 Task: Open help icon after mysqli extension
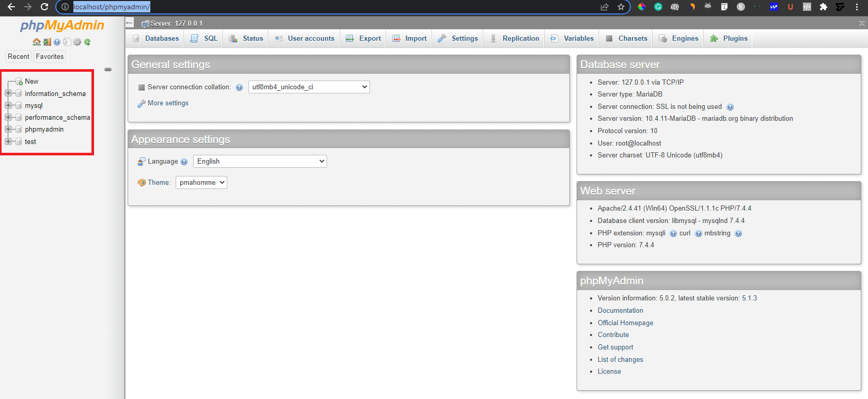pyautogui.click(x=673, y=233)
